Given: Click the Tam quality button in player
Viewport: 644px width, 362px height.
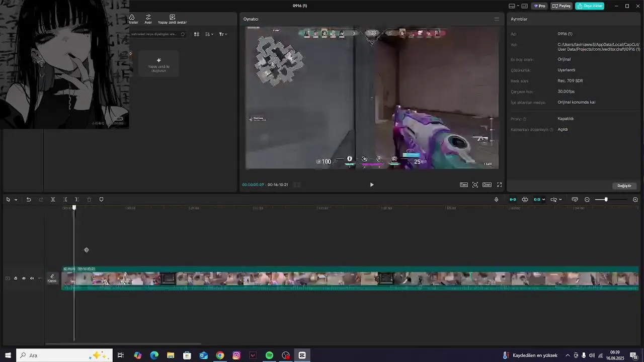Looking at the screenshot, I should click(464, 185).
